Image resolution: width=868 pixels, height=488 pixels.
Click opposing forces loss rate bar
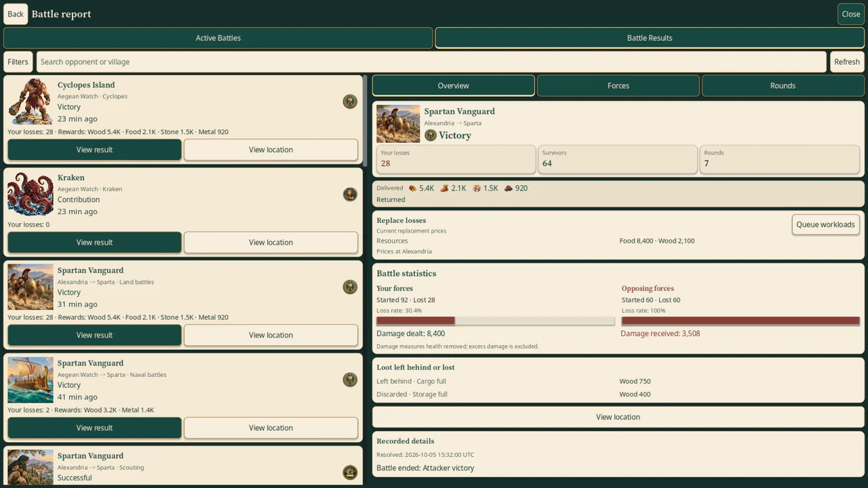coord(741,321)
